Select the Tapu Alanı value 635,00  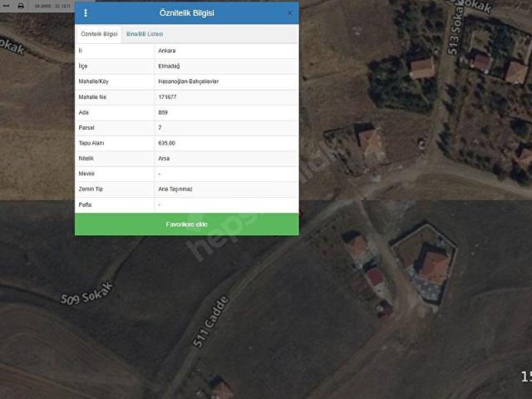166,143
